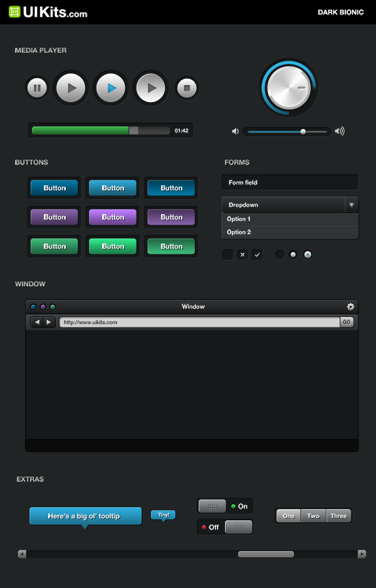Click the Tiny! tooltip bubble
Viewport: 376px width, 588px height.
163,515
